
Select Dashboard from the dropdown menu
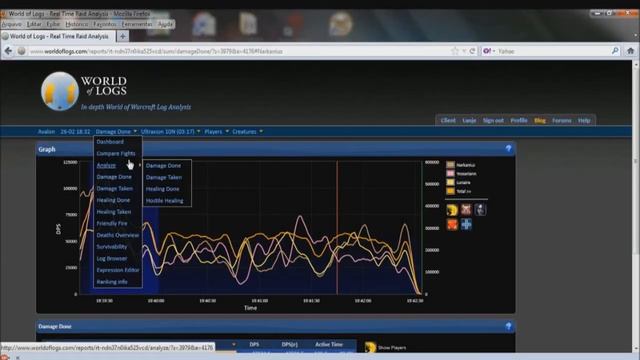pyautogui.click(x=110, y=142)
